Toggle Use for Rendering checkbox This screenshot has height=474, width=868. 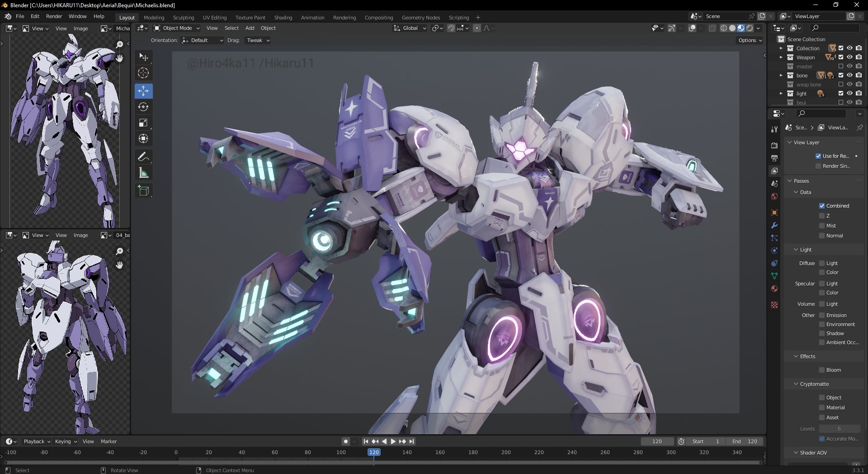pyautogui.click(x=818, y=156)
